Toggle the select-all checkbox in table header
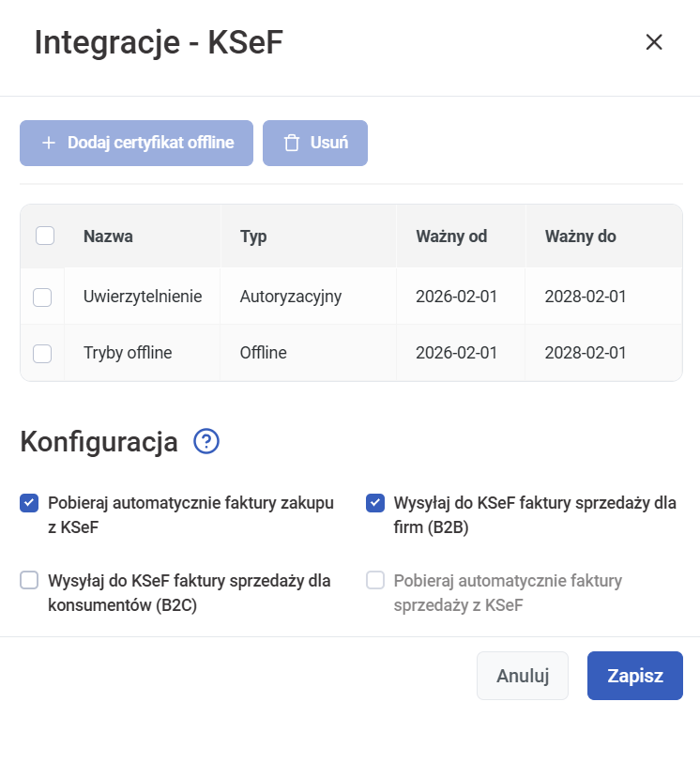Screen dimensions: 700x763 click(x=44, y=237)
